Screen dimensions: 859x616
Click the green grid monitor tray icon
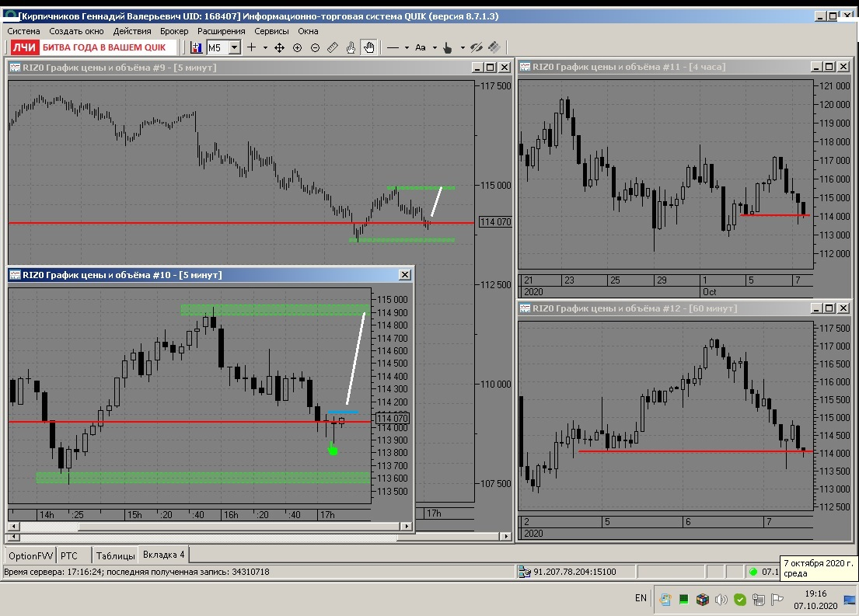(x=683, y=600)
